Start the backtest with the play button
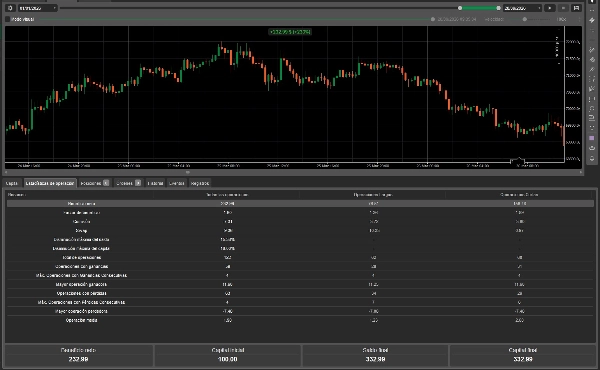600x370 pixels. pos(550,8)
